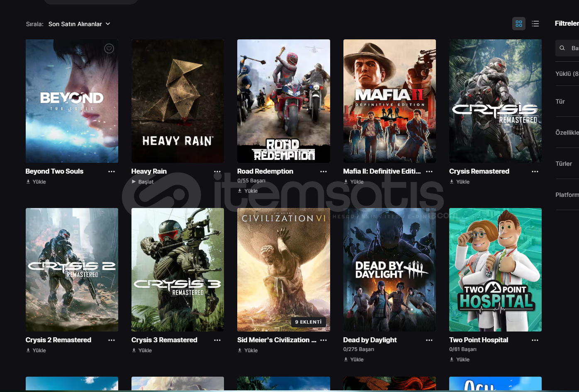579x392 pixels.
Task: Click the 0/275 Başarı text for Dead by Daylight
Action: click(x=359, y=349)
